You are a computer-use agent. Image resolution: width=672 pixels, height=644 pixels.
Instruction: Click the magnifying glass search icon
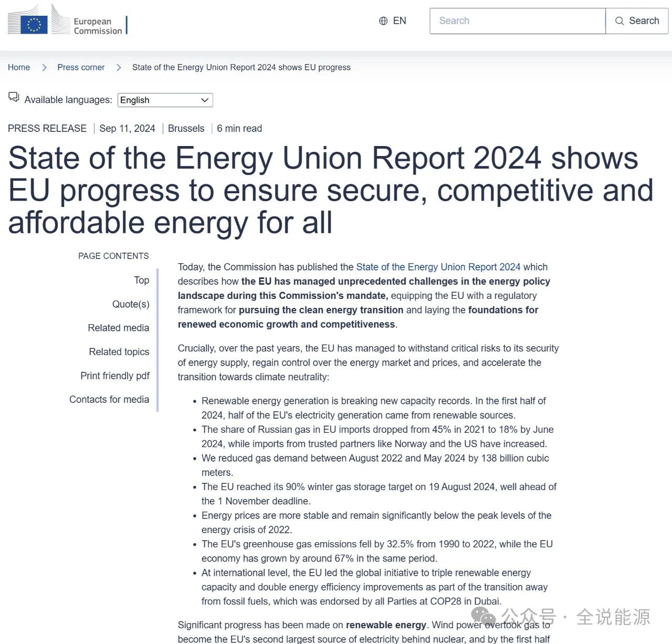pos(619,21)
